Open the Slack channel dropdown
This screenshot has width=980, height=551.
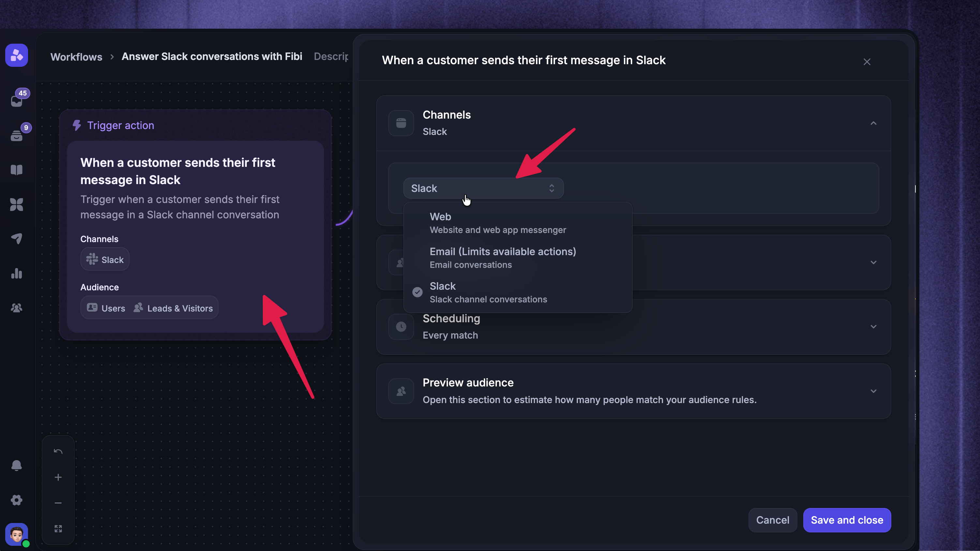pyautogui.click(x=483, y=188)
